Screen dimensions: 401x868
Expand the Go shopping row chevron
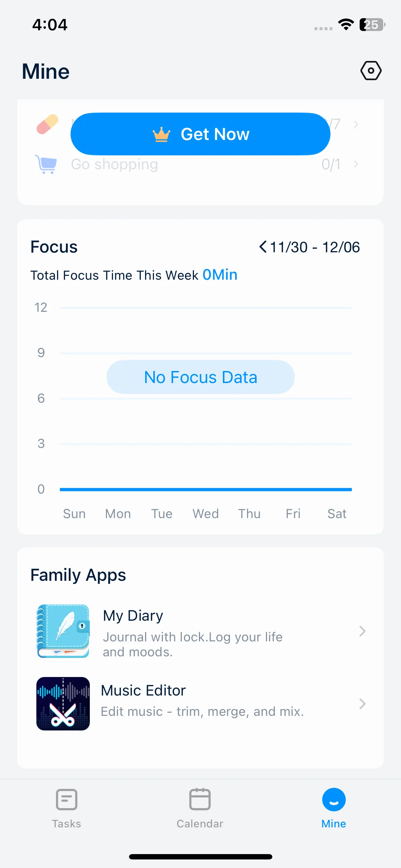[x=356, y=164]
